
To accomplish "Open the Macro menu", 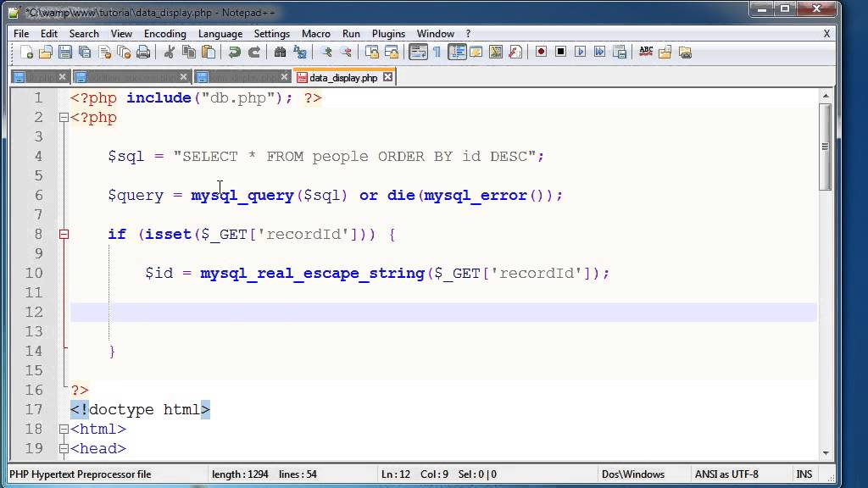I will (x=316, y=34).
